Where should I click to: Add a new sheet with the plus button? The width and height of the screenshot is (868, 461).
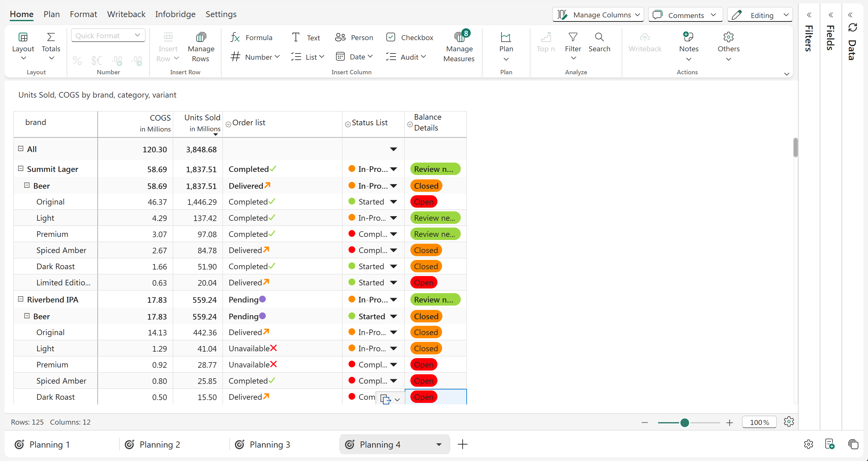point(463,445)
